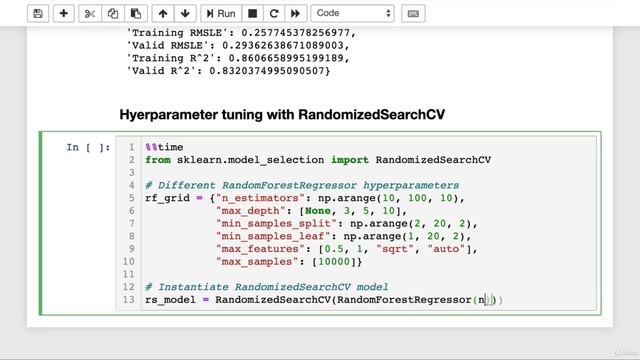Select the In [ ] cell prompt
This screenshot has height=360, width=640.
pyautogui.click(x=88, y=147)
